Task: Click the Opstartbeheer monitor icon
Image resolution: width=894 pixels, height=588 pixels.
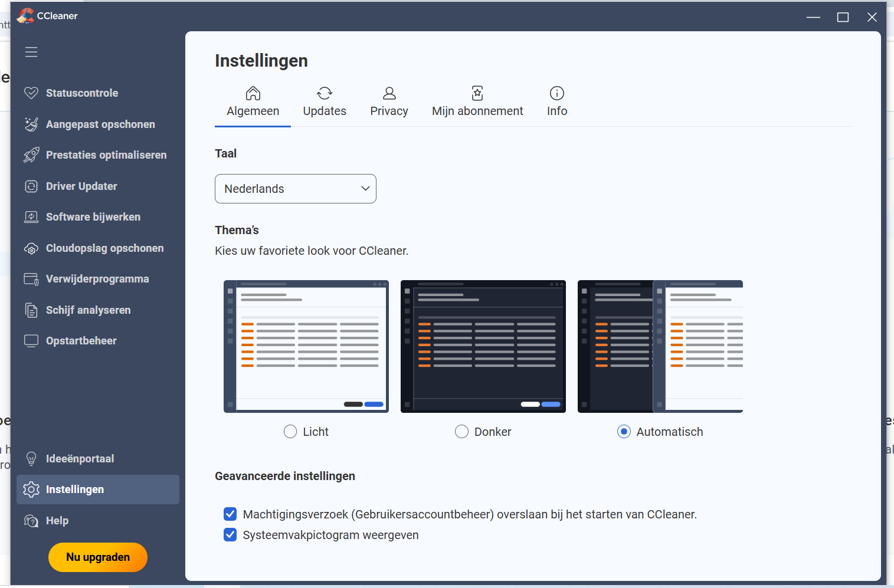Action: tap(31, 341)
